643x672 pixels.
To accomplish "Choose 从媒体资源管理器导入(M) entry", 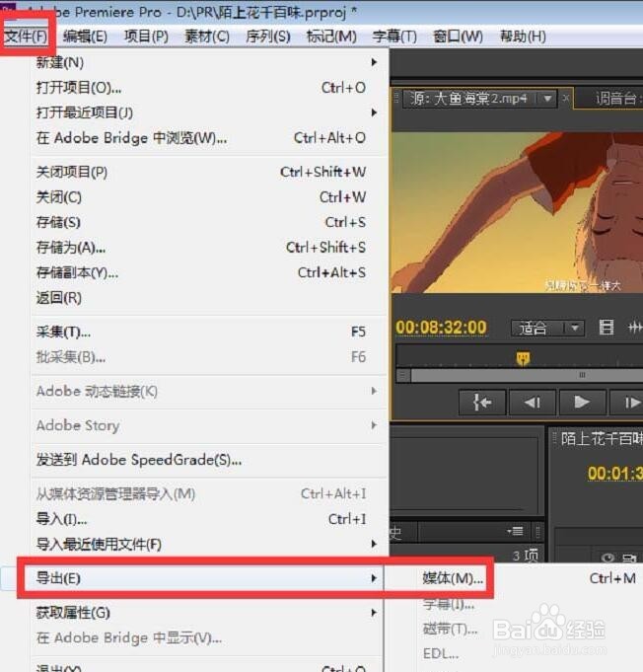I will point(209,494).
